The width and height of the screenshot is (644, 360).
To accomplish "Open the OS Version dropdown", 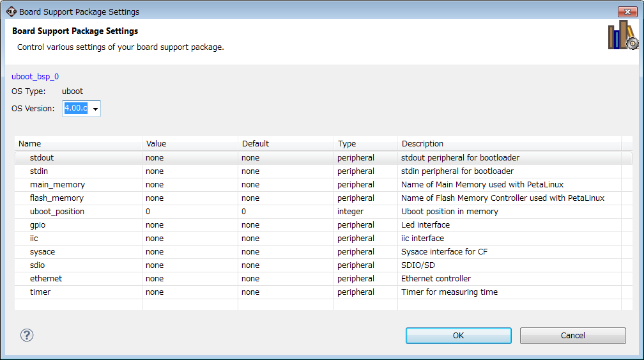I will [95, 109].
